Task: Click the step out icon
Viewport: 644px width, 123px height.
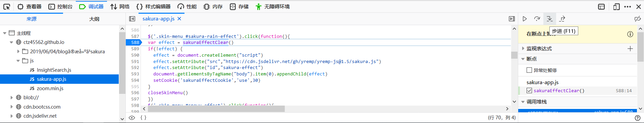Action: pyautogui.click(x=562, y=19)
